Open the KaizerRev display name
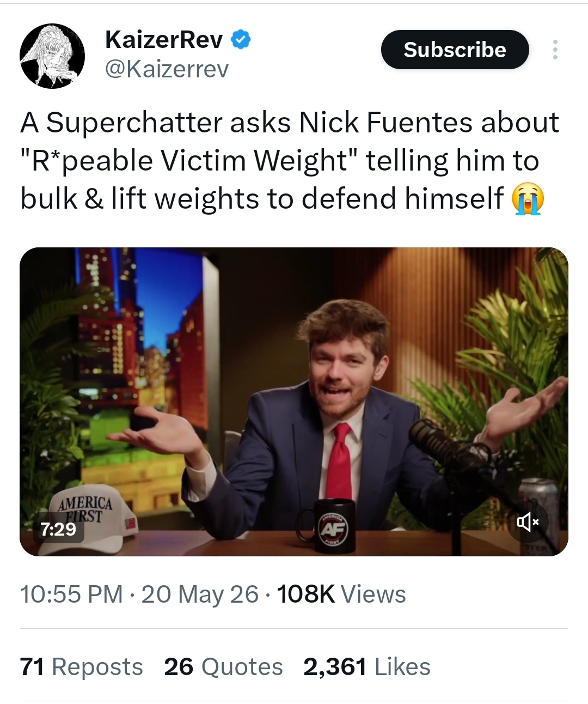 click(x=164, y=39)
